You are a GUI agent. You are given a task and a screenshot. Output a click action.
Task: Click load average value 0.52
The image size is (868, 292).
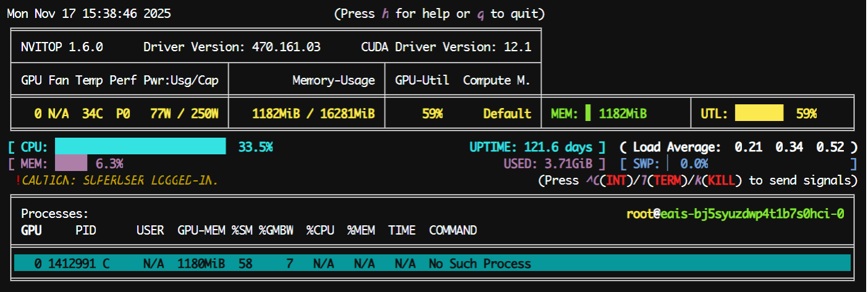[830, 147]
